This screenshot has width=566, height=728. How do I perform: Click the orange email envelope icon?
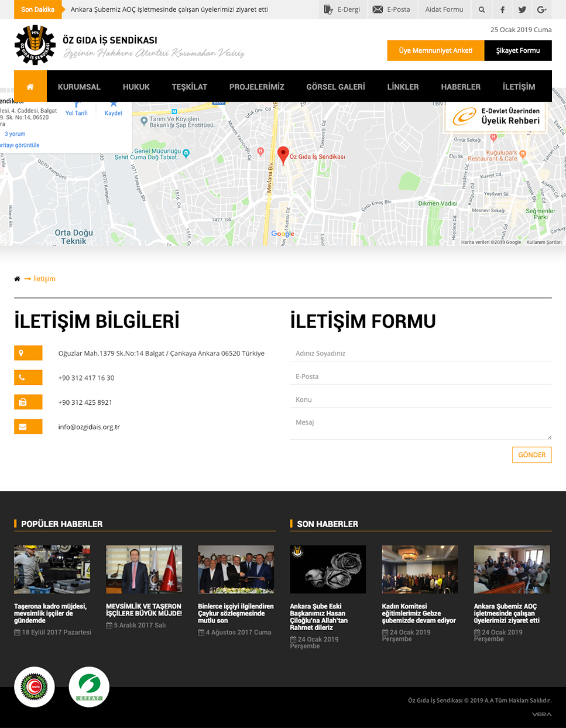(x=28, y=427)
